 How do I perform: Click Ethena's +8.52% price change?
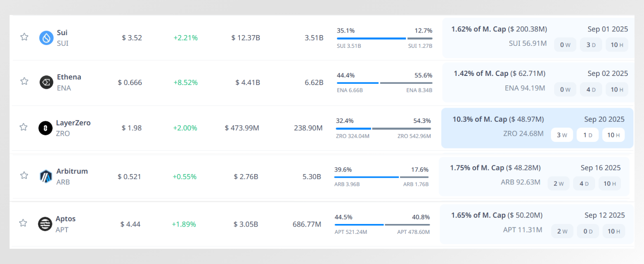click(x=185, y=82)
